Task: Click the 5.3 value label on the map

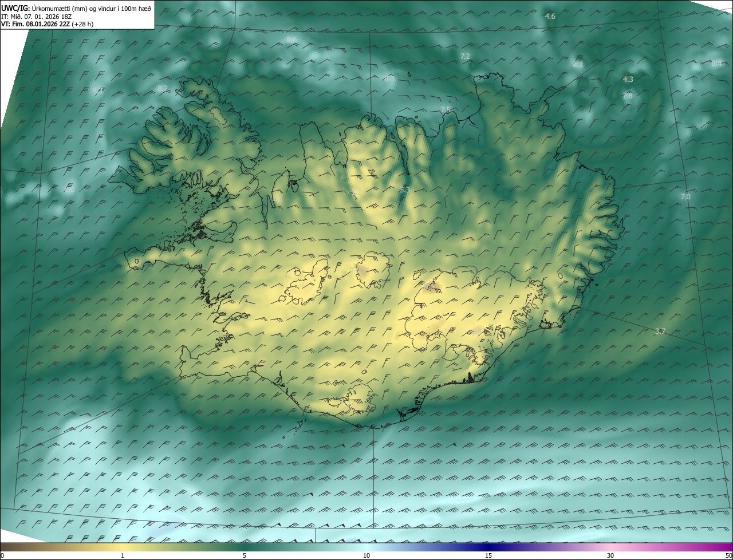Action: 405,189
